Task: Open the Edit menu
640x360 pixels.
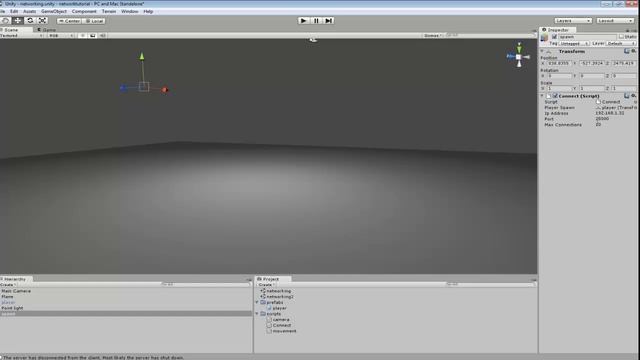Action: 14,11
